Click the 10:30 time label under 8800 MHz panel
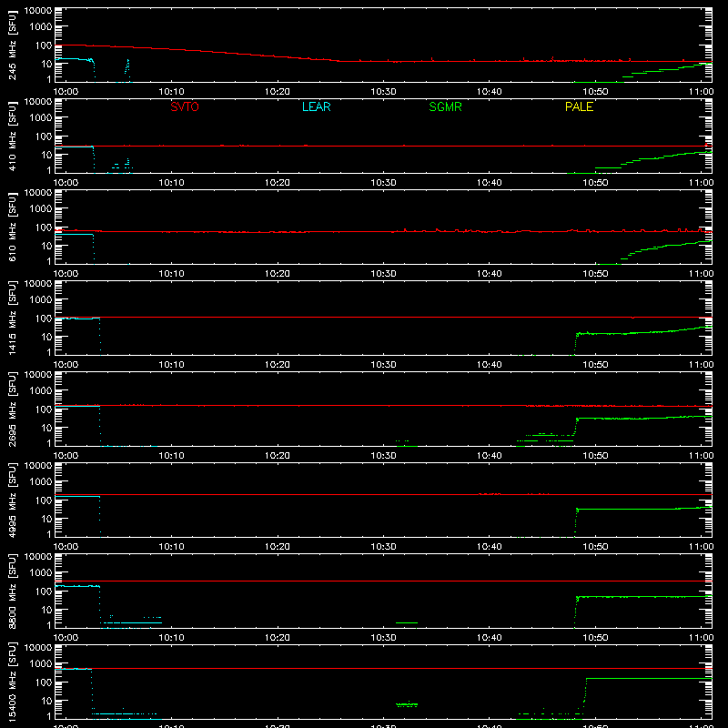The height and width of the screenshot is (728, 728). [383, 638]
